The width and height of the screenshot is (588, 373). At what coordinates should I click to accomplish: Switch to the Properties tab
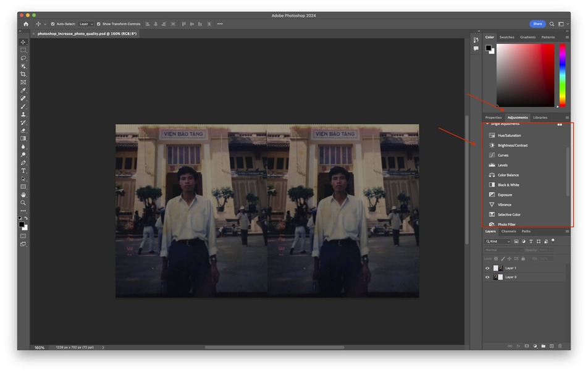[493, 117]
